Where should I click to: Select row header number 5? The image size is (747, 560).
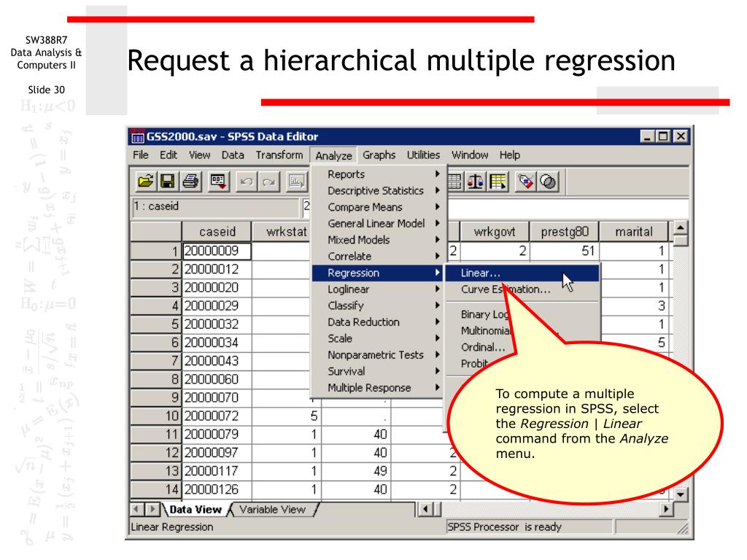coord(156,324)
